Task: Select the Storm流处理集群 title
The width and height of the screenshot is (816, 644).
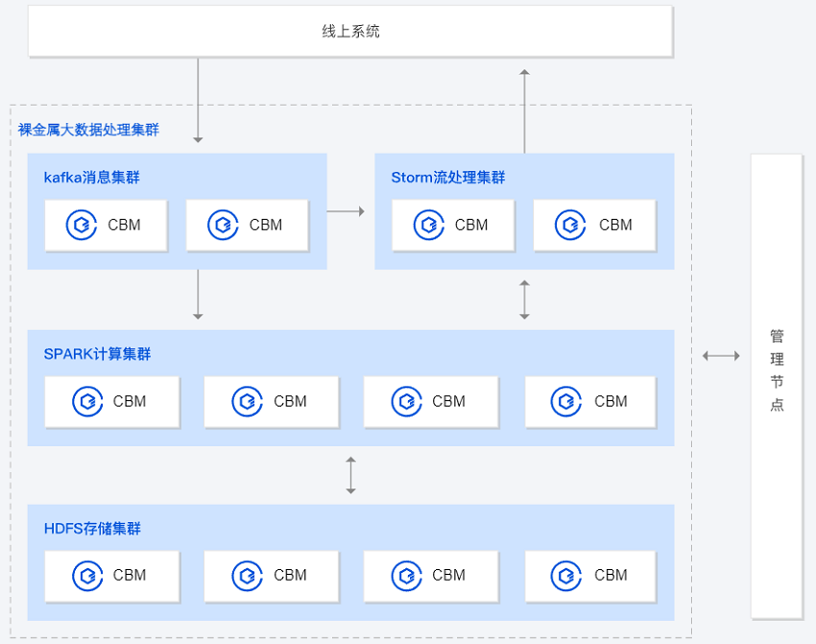Action: (448, 178)
